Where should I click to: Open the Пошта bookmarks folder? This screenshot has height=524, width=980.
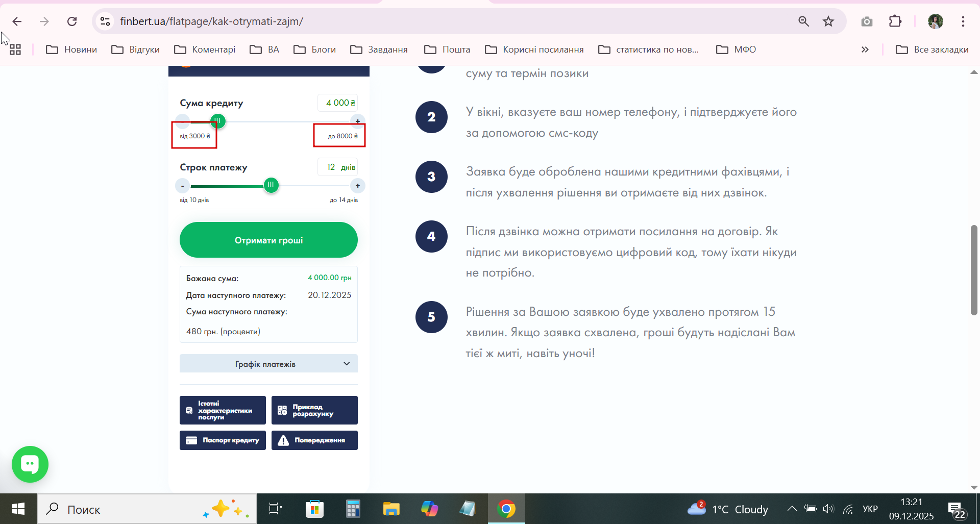(447, 49)
